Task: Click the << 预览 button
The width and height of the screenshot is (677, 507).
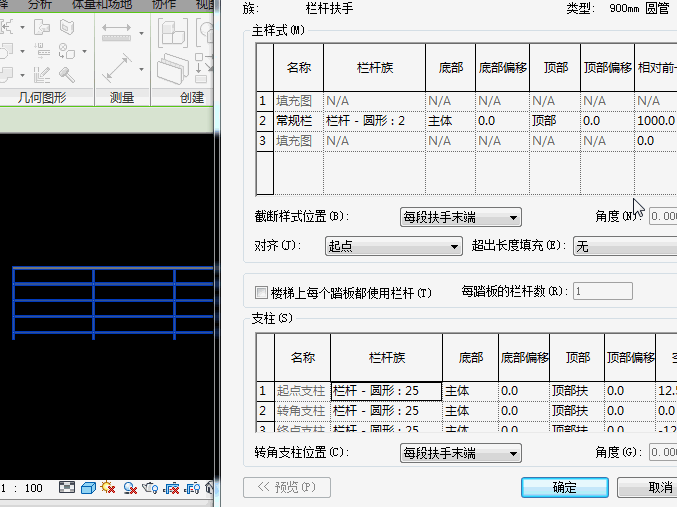Action: 287,488
